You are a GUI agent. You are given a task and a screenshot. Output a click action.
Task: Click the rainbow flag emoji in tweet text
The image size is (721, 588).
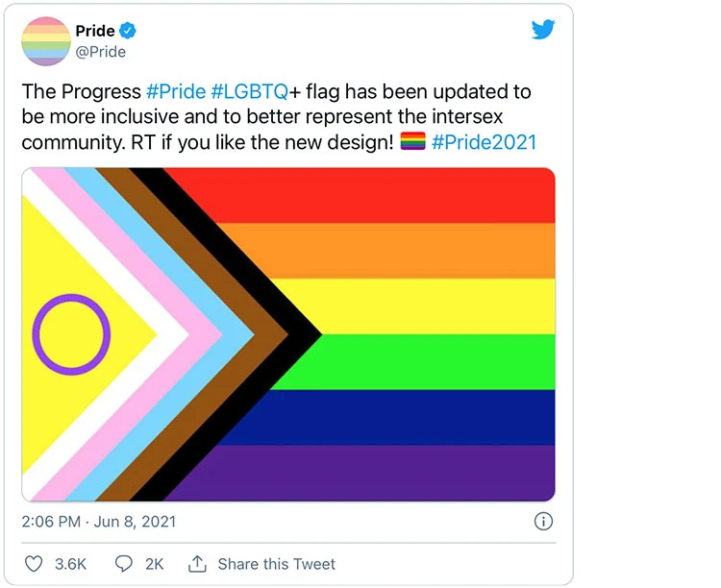coord(411,142)
